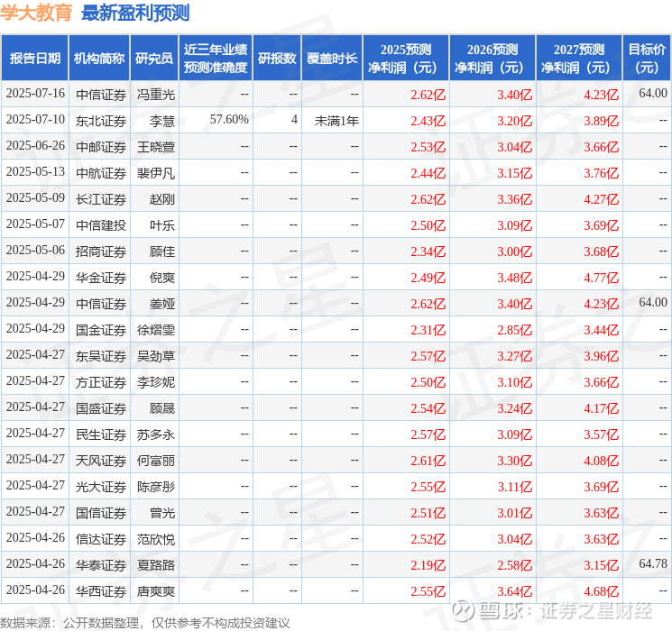This screenshot has height=631, width=672.
Task: Click the 招商证券 institution cell
Action: coord(101,251)
